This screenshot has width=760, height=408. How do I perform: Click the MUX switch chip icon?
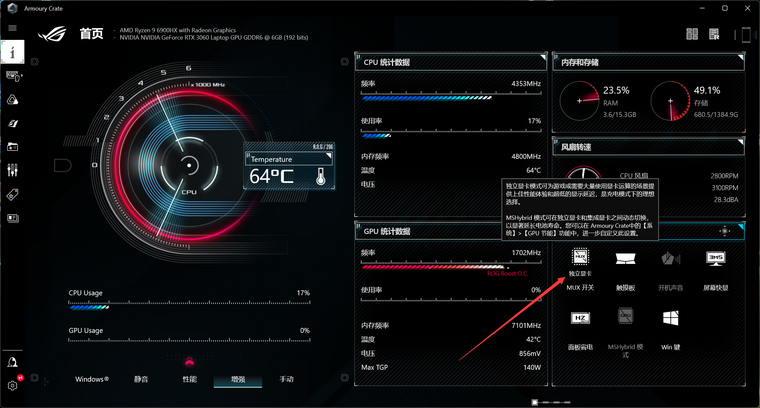coord(580,257)
